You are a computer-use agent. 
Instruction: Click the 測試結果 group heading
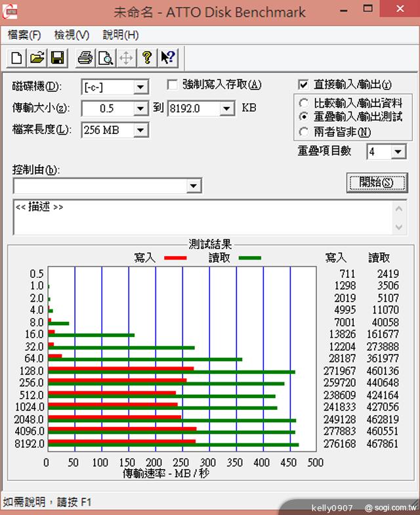[x=210, y=244]
